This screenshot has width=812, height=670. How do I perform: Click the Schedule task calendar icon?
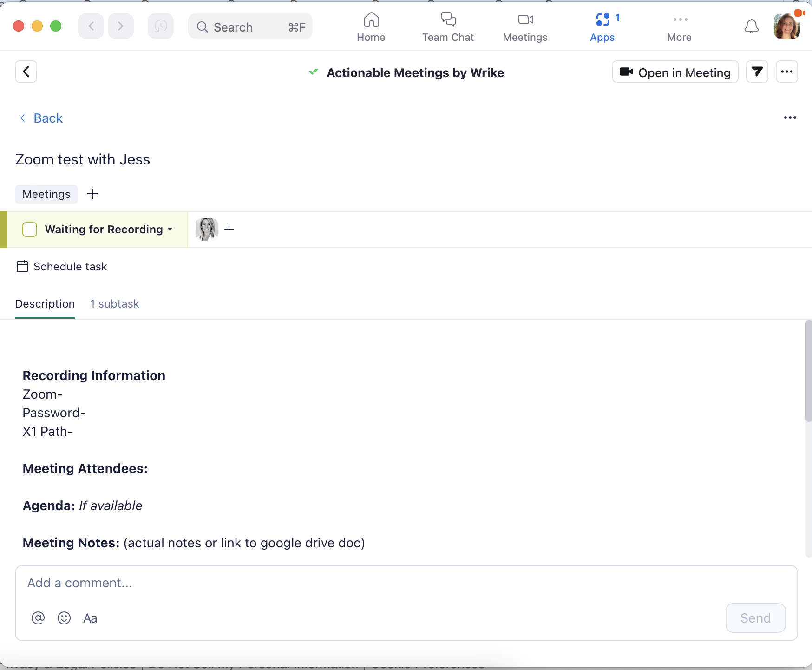click(22, 266)
